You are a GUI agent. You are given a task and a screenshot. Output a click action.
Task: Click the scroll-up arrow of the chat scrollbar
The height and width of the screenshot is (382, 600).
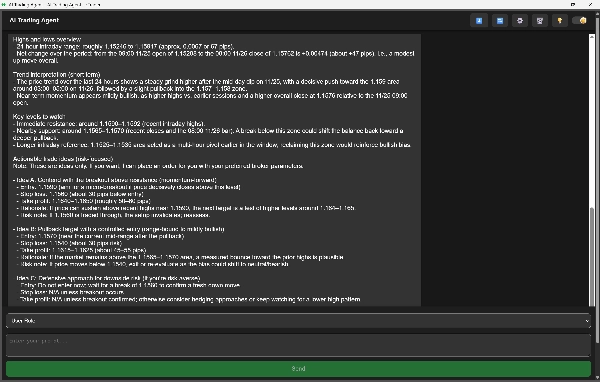point(592,37)
